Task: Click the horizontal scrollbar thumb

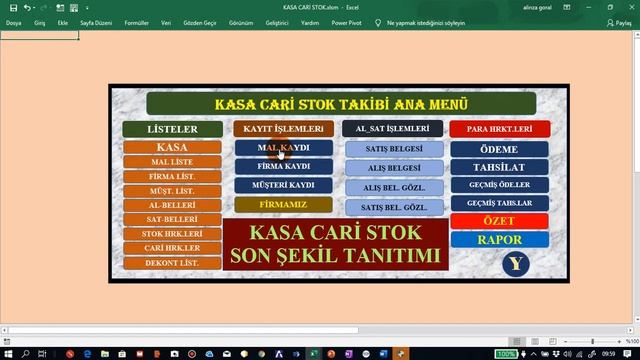Action: coord(183,330)
